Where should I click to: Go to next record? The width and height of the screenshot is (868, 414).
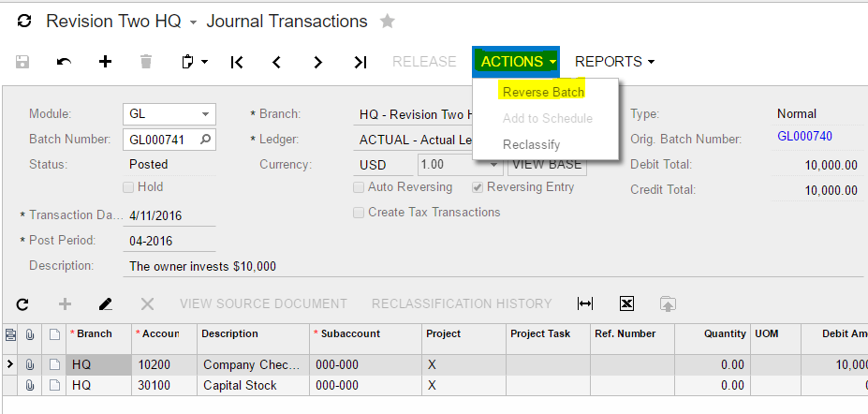click(317, 62)
